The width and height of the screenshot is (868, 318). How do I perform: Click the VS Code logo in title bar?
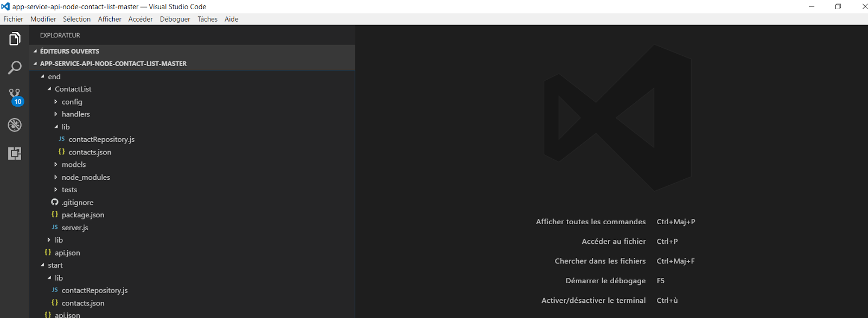pos(5,7)
